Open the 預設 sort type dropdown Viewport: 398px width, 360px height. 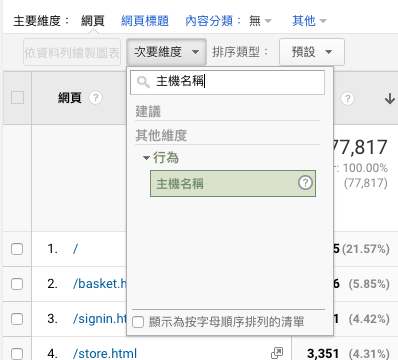click(312, 52)
